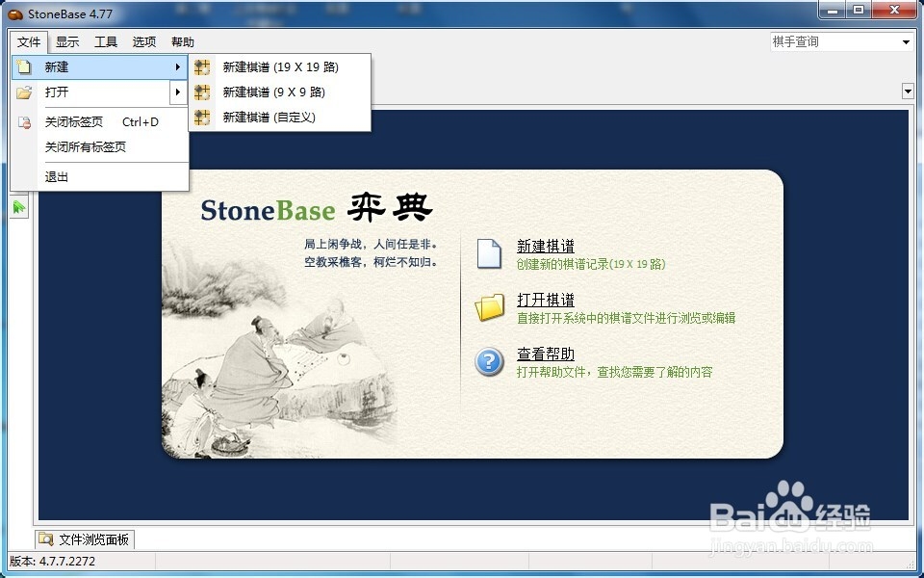Click the StoneBase app icon in title bar

tap(16, 13)
